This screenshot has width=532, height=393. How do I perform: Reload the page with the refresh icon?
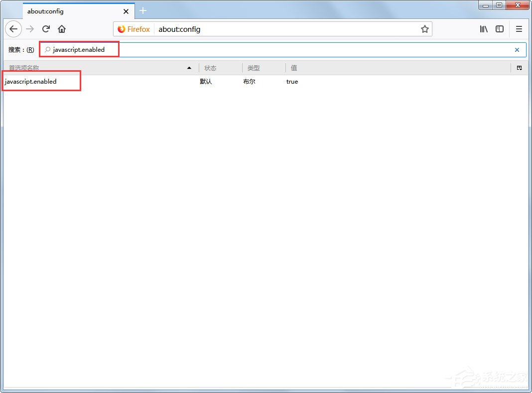click(x=46, y=29)
